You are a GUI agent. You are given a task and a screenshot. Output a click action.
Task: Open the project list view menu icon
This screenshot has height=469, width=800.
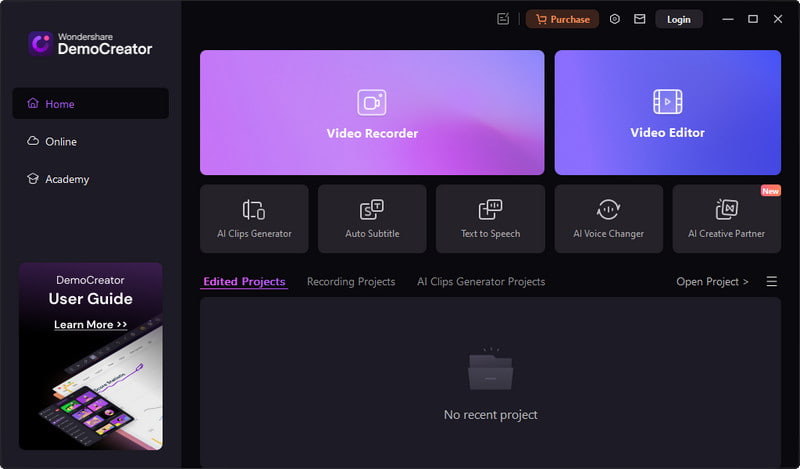point(771,281)
